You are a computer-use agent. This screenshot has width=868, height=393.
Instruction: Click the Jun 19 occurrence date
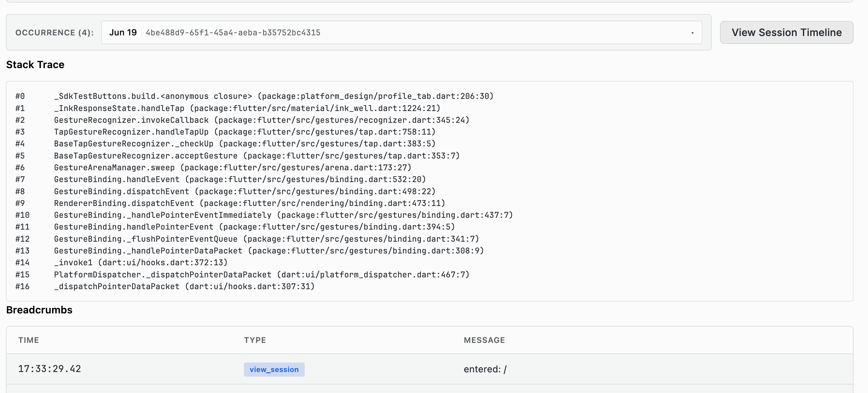[x=123, y=32]
